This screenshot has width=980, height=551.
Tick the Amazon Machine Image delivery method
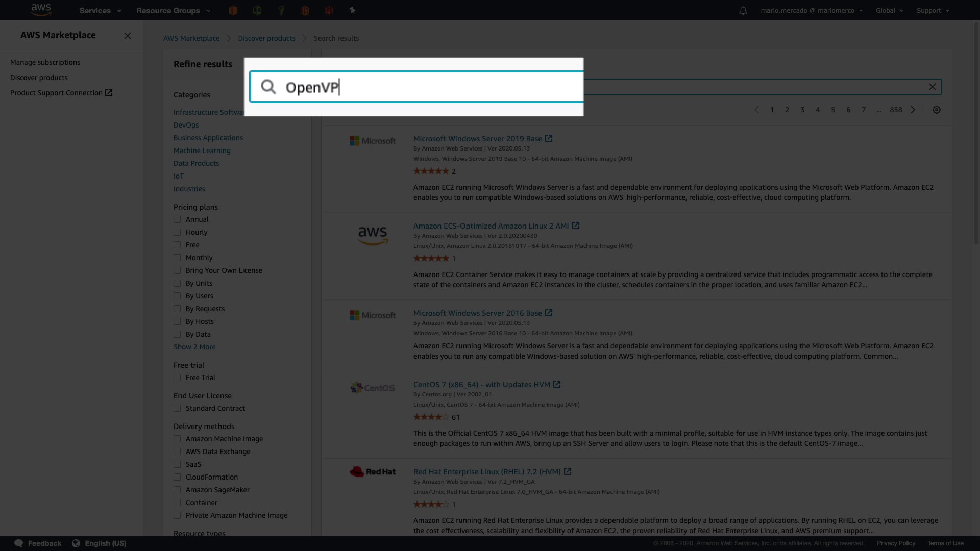177,439
